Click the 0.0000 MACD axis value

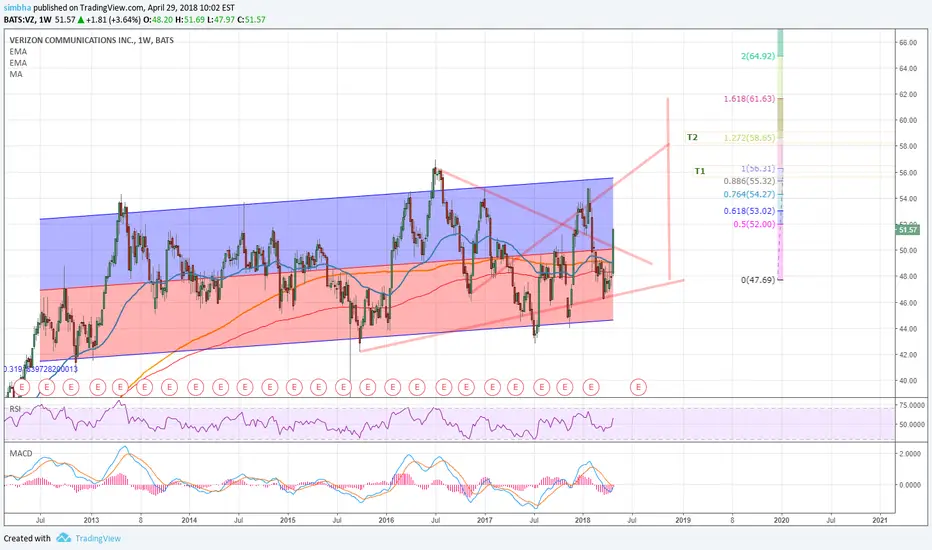[909, 485]
